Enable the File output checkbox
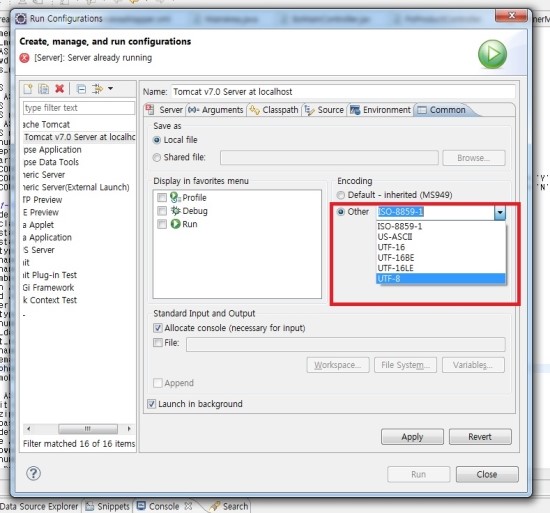 point(158,343)
